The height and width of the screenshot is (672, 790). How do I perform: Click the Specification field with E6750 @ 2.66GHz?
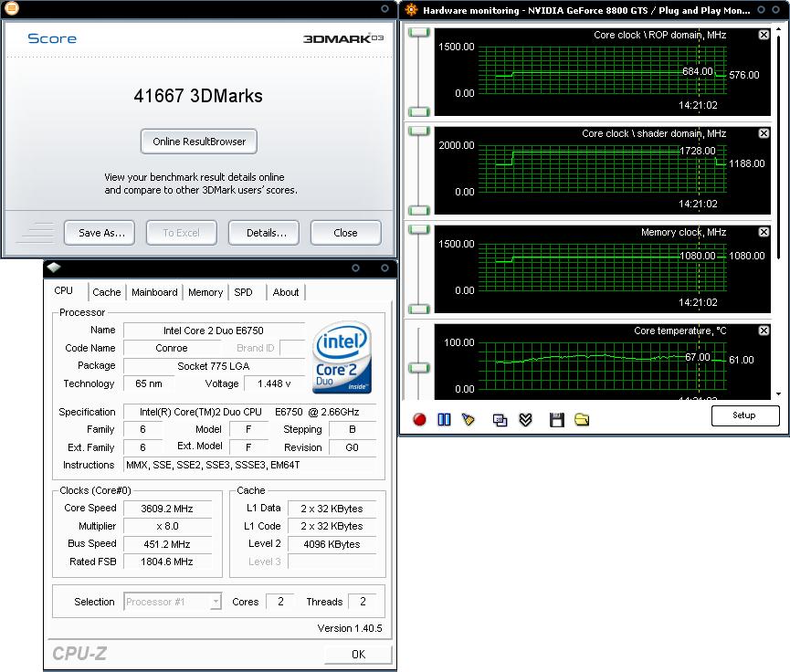[x=249, y=412]
